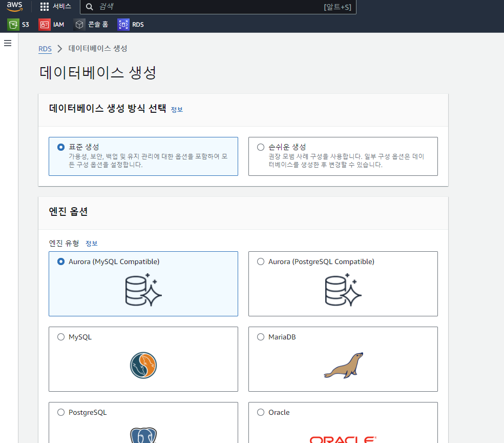Open the IAM favorites bar label
This screenshot has width=504, height=443.
58,25
